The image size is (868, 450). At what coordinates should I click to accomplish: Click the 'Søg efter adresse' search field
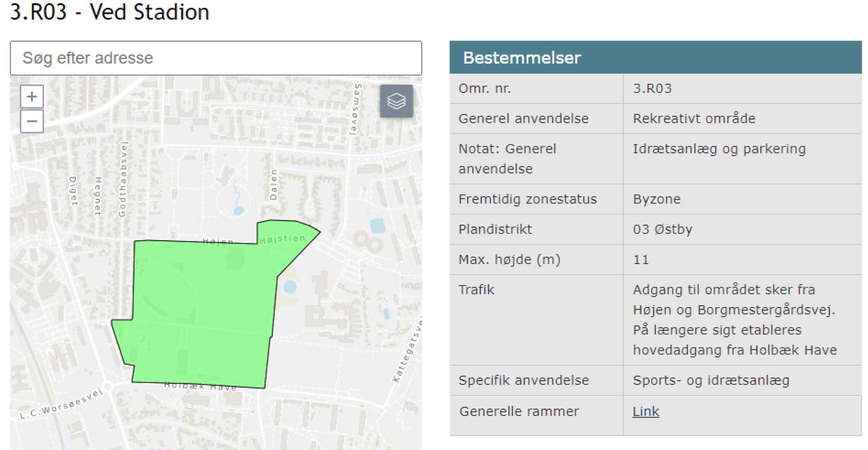(x=216, y=58)
